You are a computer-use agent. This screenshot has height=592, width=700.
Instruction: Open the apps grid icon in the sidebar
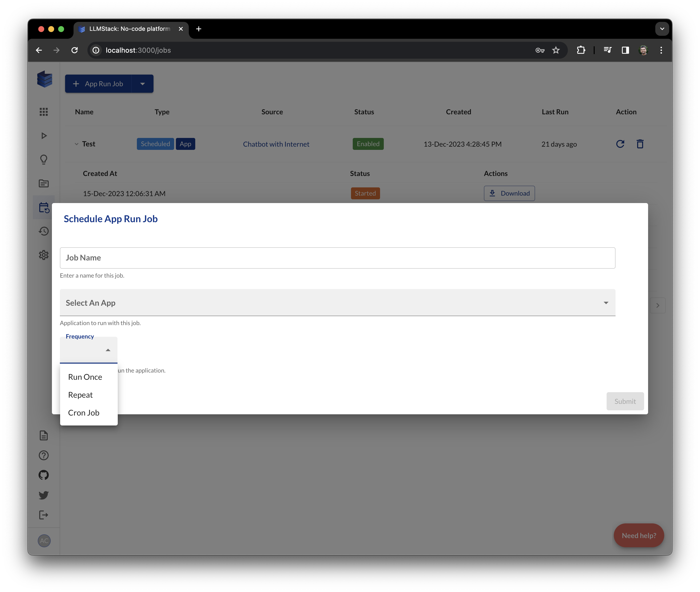pos(44,112)
